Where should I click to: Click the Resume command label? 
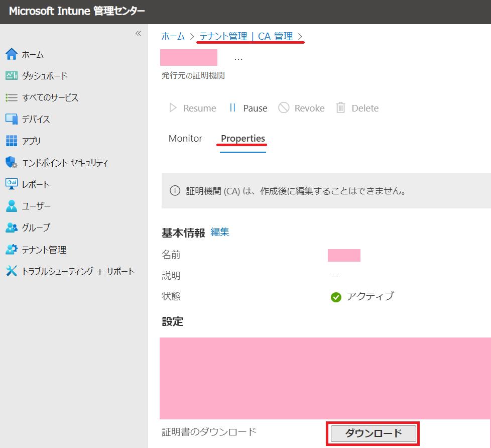(x=200, y=108)
